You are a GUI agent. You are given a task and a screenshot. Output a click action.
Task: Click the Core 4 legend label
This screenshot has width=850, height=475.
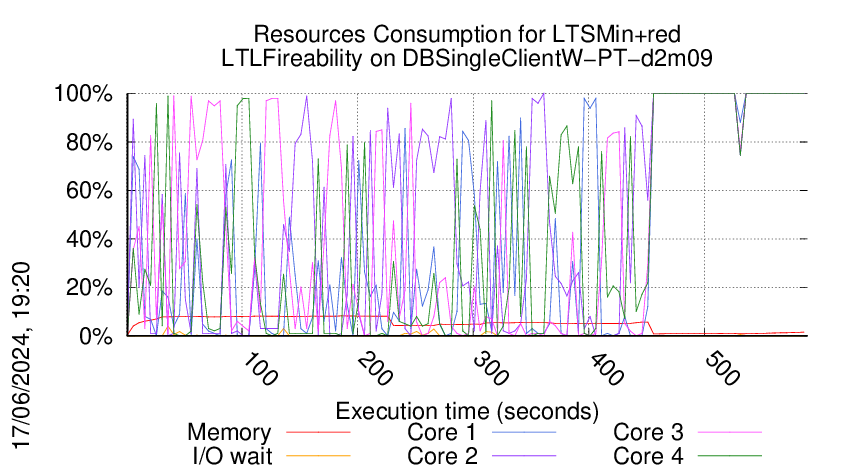pyautogui.click(x=648, y=456)
